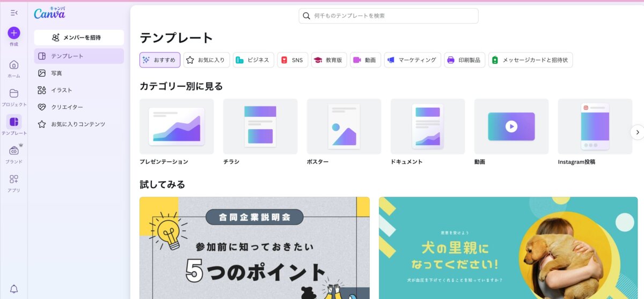Click the template search field

388,16
